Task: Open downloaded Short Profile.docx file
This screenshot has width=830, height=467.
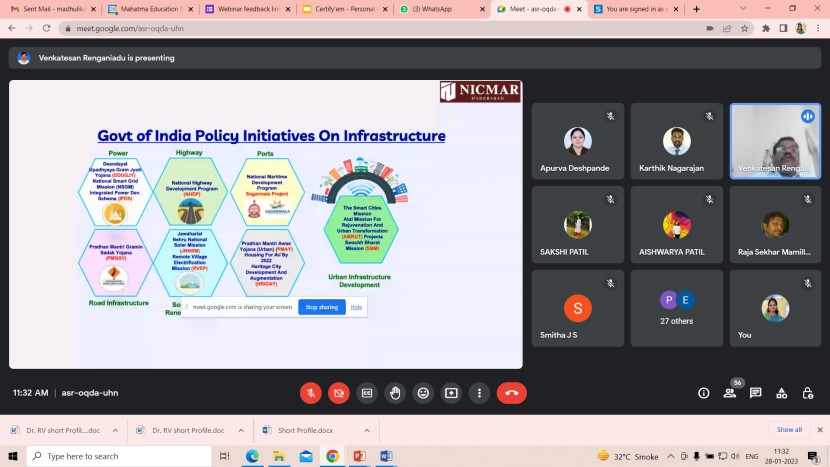Action: (x=306, y=430)
